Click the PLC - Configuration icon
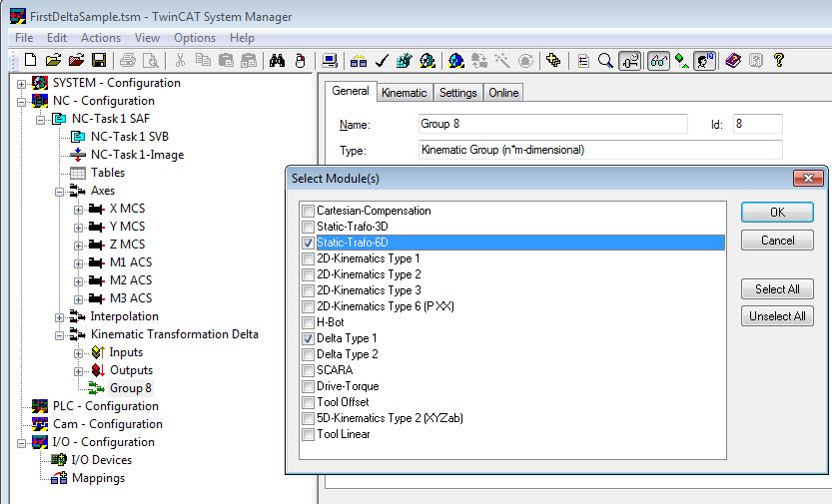Viewport: 832px width, 504px height. pyautogui.click(x=40, y=406)
